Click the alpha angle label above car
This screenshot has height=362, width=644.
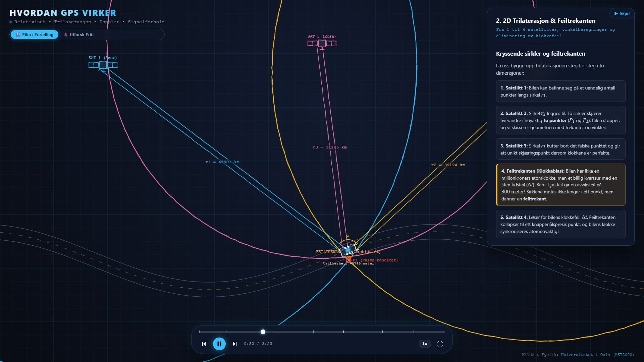[347, 236]
